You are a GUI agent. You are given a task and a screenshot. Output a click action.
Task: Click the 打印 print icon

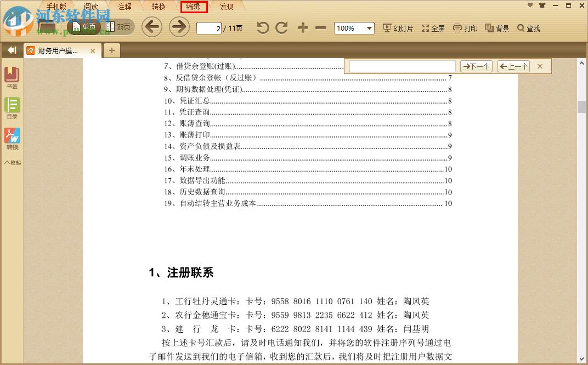[465, 28]
